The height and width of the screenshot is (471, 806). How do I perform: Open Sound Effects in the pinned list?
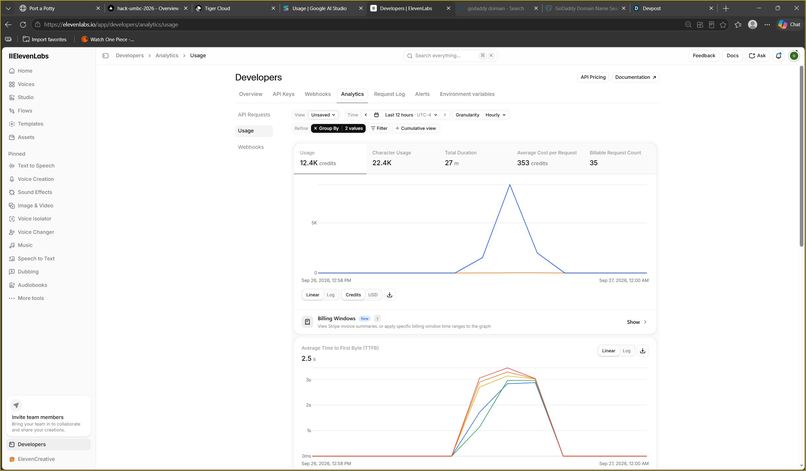pos(34,192)
